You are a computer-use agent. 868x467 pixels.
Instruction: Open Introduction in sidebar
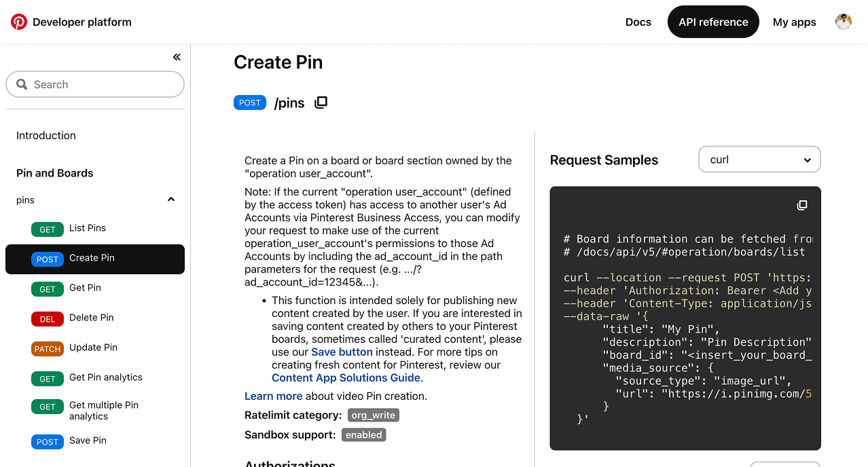(x=46, y=136)
